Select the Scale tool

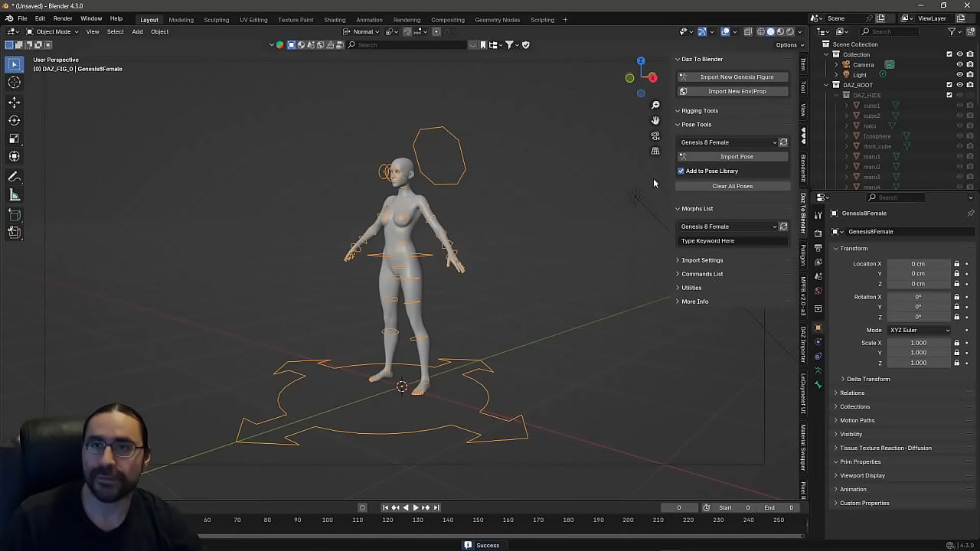15,139
